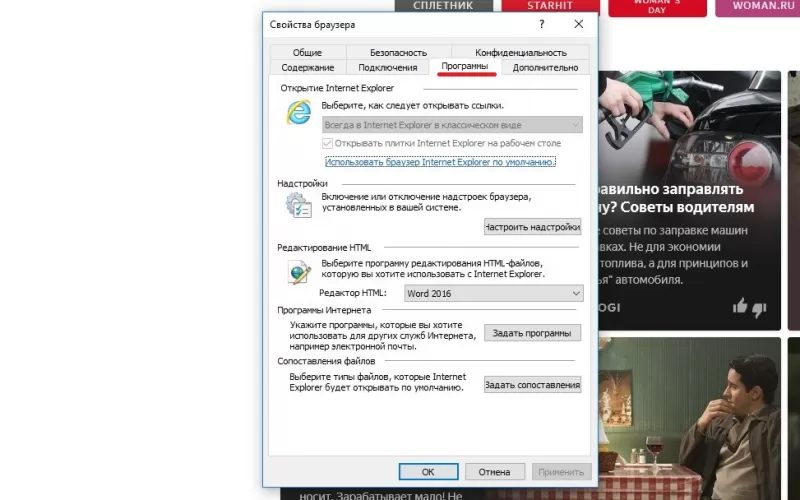Screen dimensions: 800x500
Task: Expand the Редактор HTML Word 2016 dropdown
Action: (493, 293)
